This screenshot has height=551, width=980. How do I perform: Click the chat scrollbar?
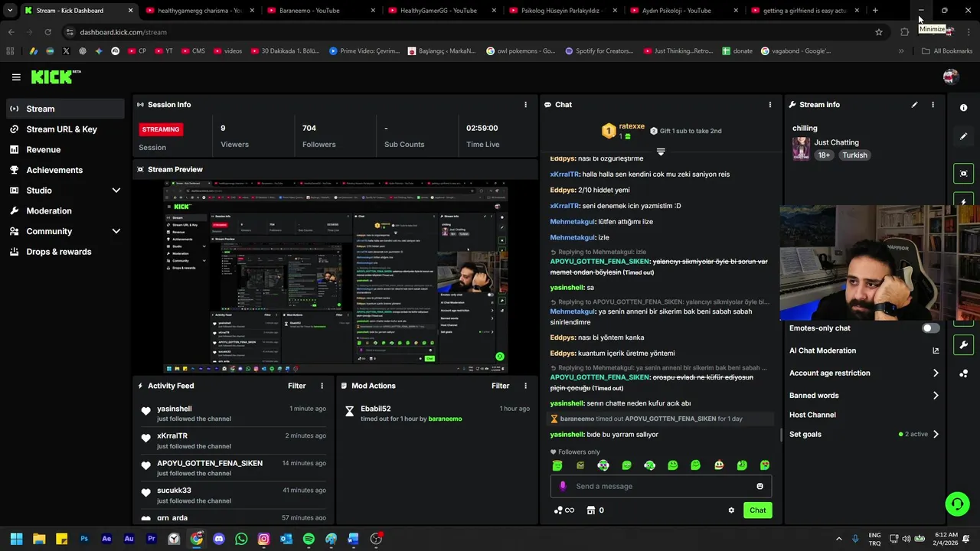pos(781,435)
